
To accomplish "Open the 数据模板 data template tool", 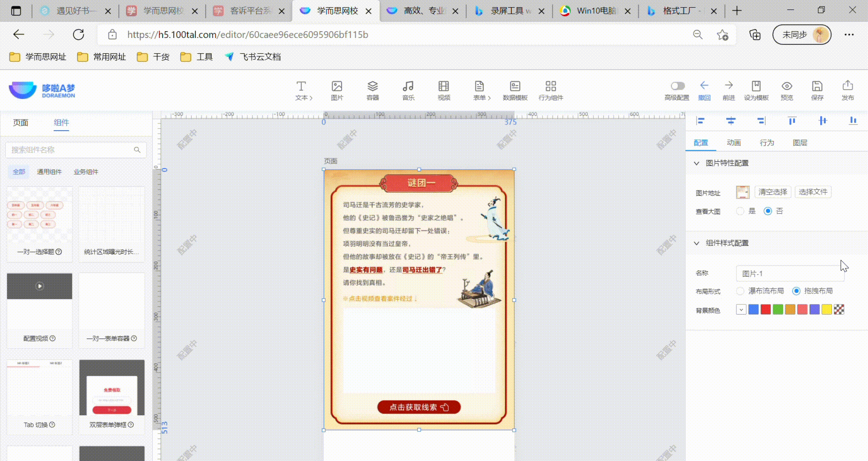I will 515,87.
